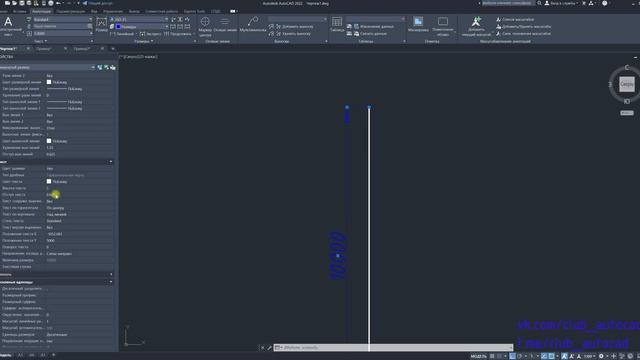Click the blue layer color swatch

point(118,27)
